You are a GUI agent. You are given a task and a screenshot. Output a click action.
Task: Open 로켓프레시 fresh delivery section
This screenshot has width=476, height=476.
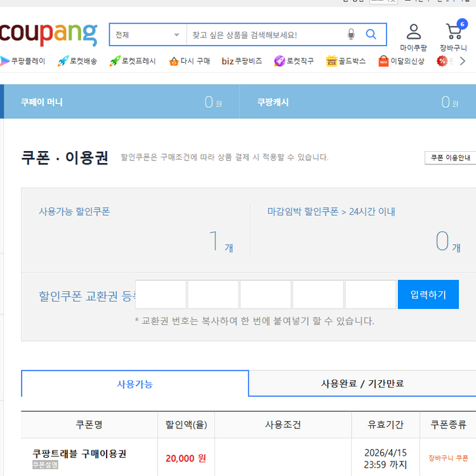(133, 61)
